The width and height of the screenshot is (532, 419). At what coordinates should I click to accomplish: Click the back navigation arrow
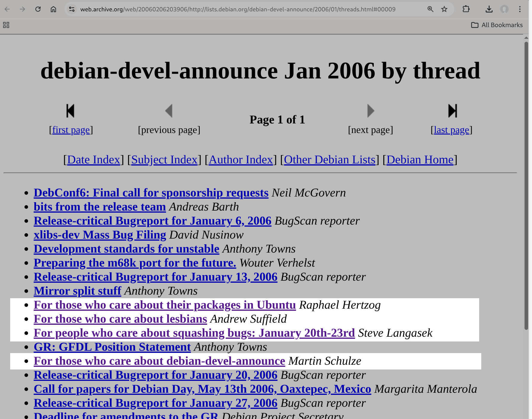tap(7, 9)
